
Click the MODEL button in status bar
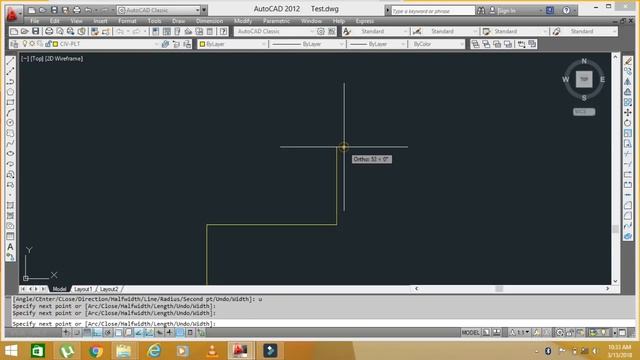(470, 332)
